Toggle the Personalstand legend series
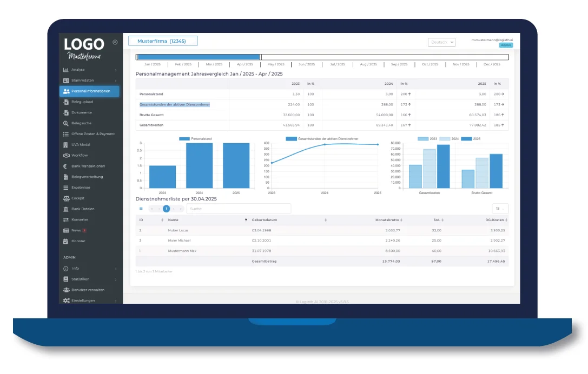 coord(195,139)
